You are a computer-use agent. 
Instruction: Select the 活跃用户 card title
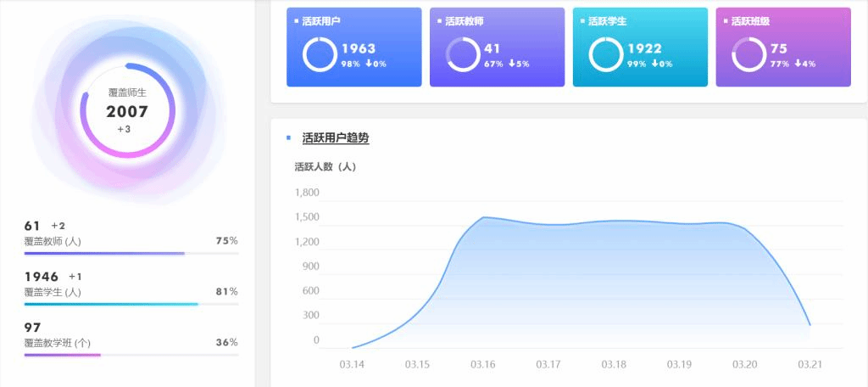pyautogui.click(x=321, y=21)
